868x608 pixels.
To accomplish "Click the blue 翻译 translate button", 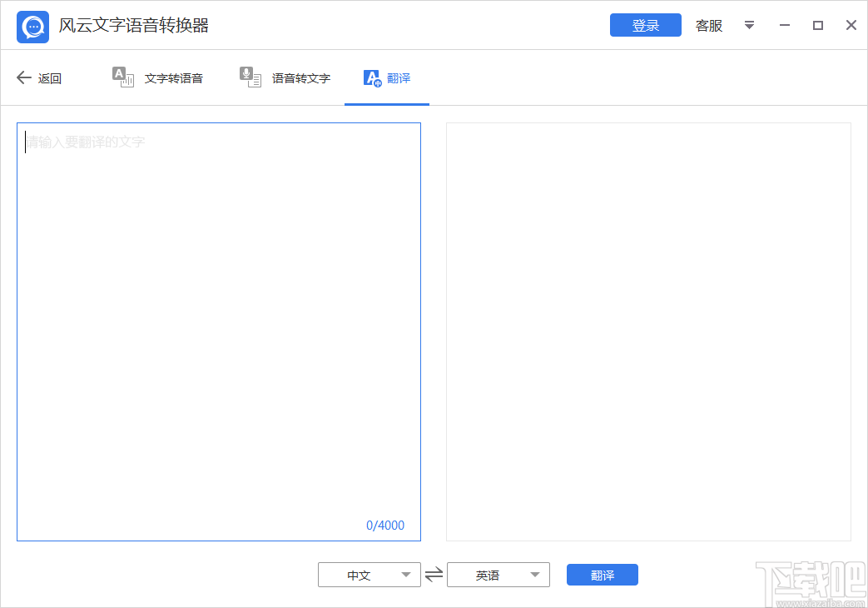I will (603, 575).
